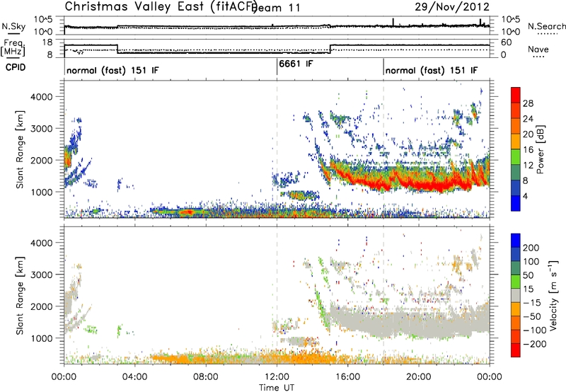
Task: Click the frequency step-up line near 15:00
Action: (x=330, y=49)
